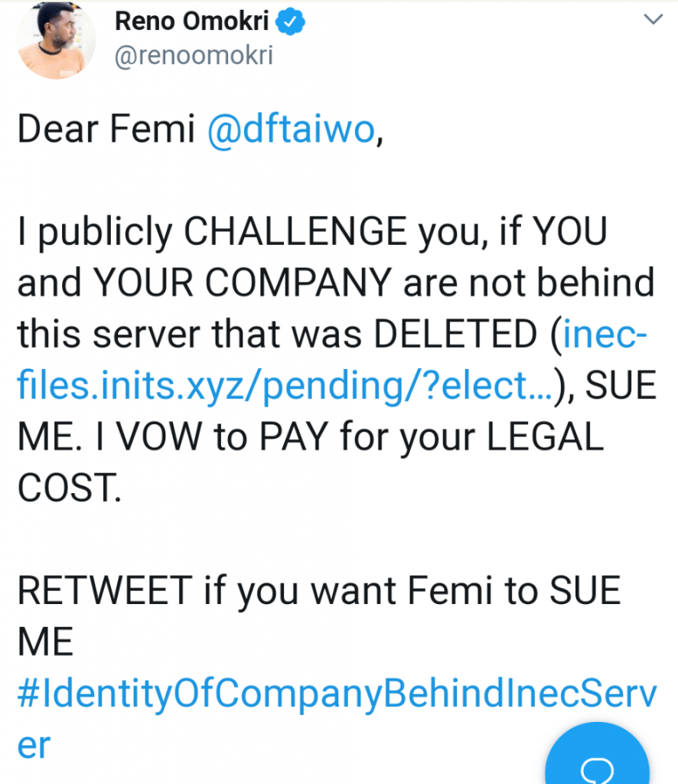Screen dimensions: 678x784
Task: Click "if you want Femi to SUE" text
Action: (x=409, y=593)
